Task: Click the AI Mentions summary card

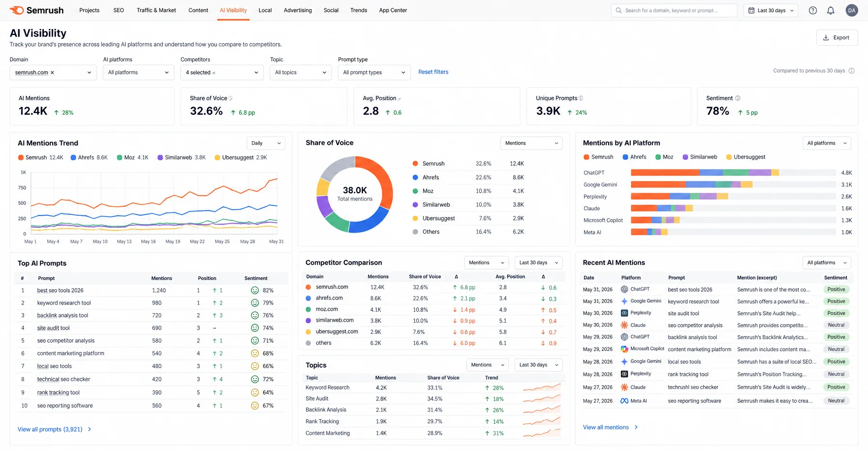Action: 92,106
